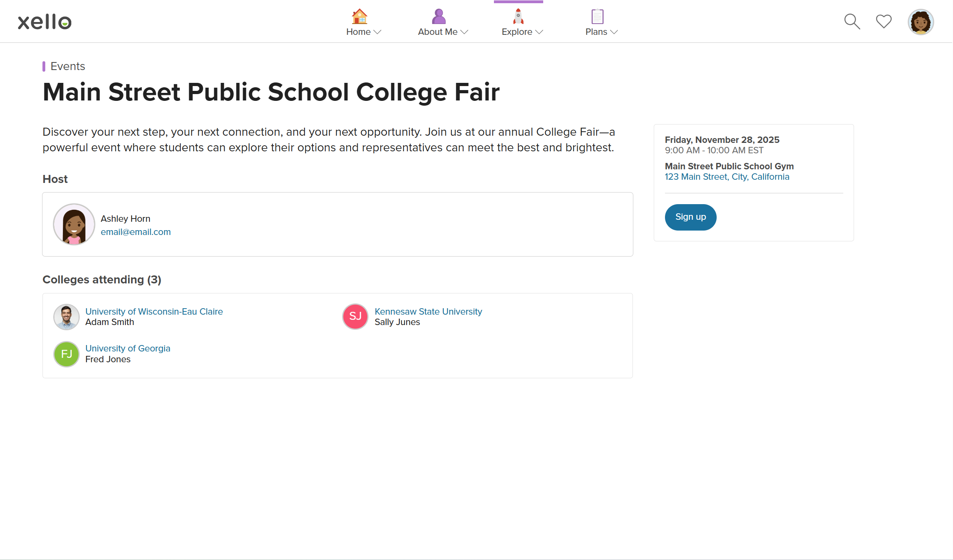
Task: Click the xello logo
Action: 44,21
